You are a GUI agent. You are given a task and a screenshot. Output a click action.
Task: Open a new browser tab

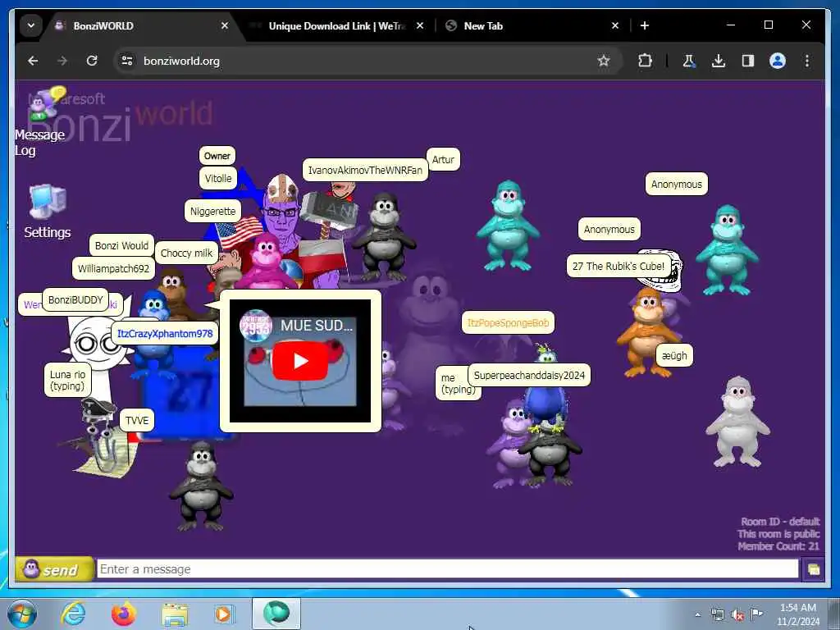tap(645, 25)
